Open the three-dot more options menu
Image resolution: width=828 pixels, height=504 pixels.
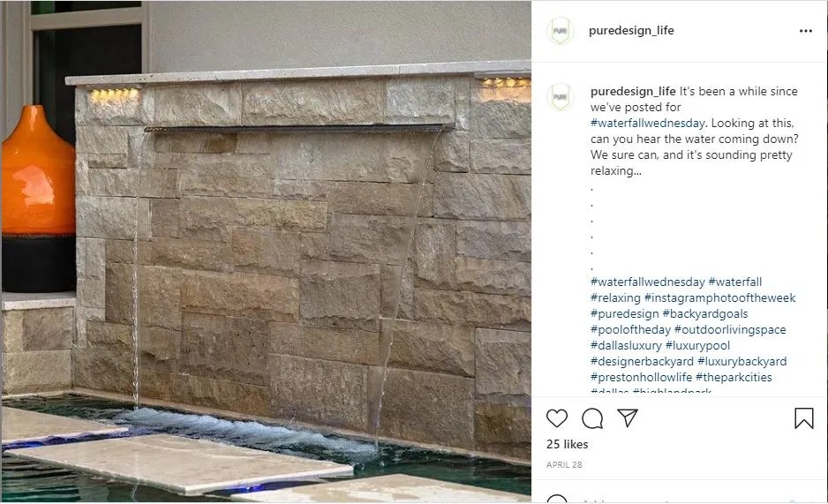click(806, 31)
